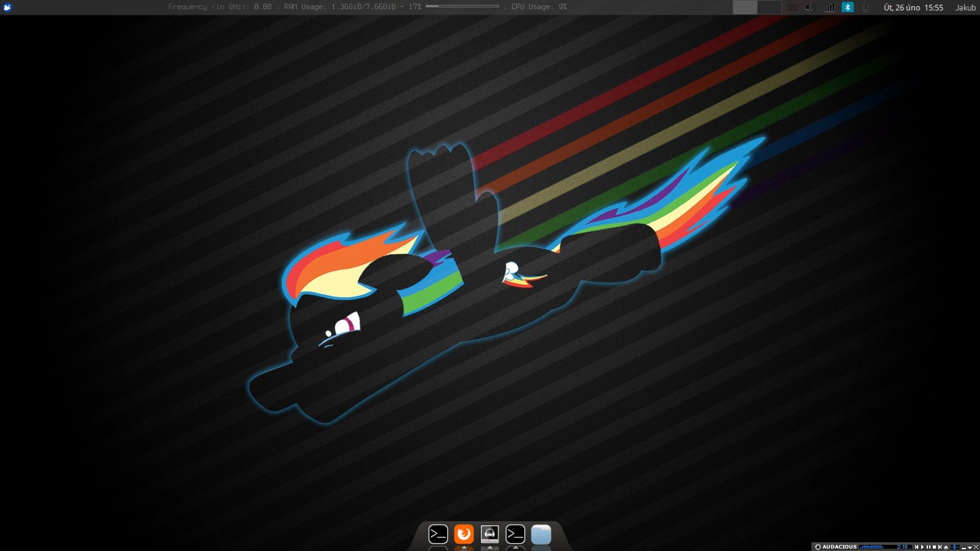Click the AUDACIOUS title text
980x551 pixels.
(x=840, y=547)
